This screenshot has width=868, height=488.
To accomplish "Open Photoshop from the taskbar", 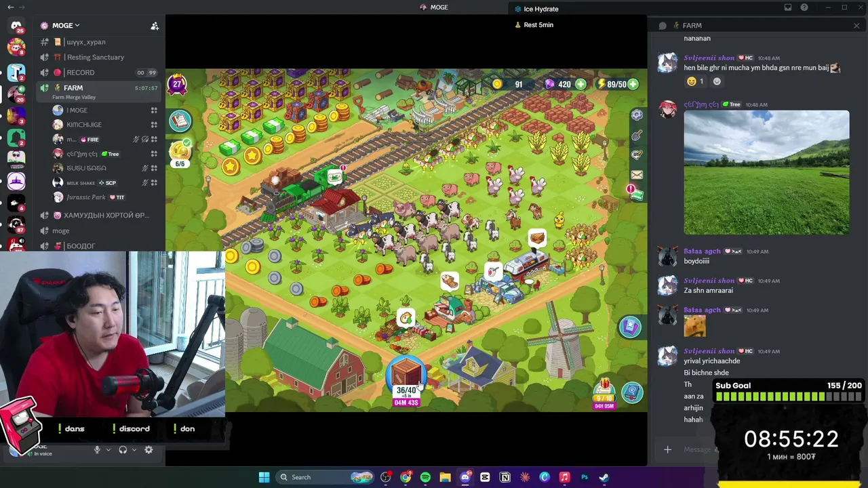I will pyautogui.click(x=585, y=477).
